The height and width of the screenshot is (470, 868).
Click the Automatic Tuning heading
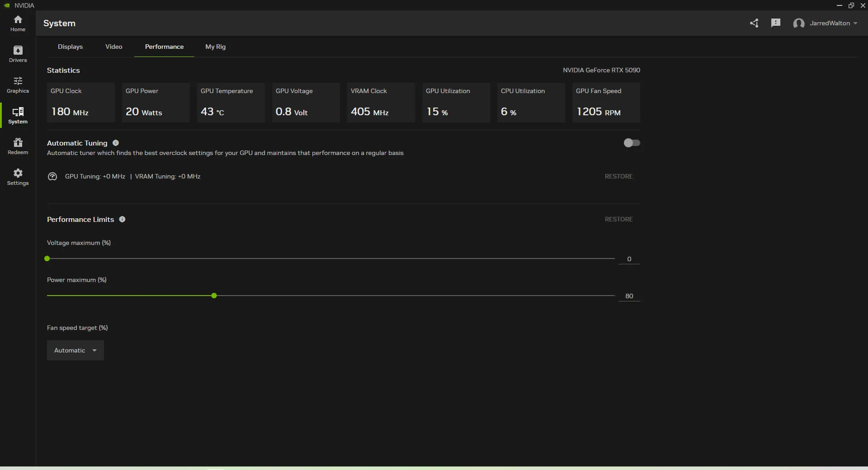77,143
